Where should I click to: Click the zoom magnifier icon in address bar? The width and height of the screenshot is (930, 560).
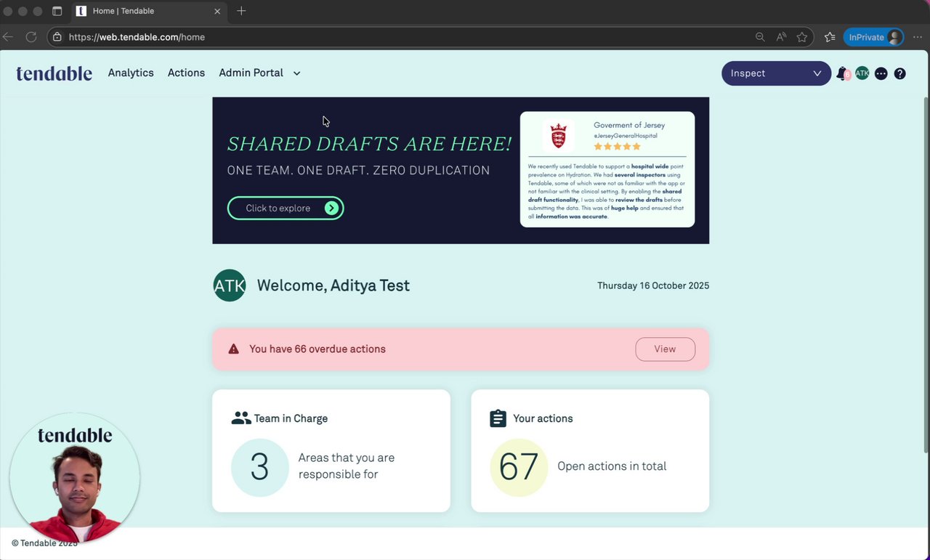[x=760, y=37]
